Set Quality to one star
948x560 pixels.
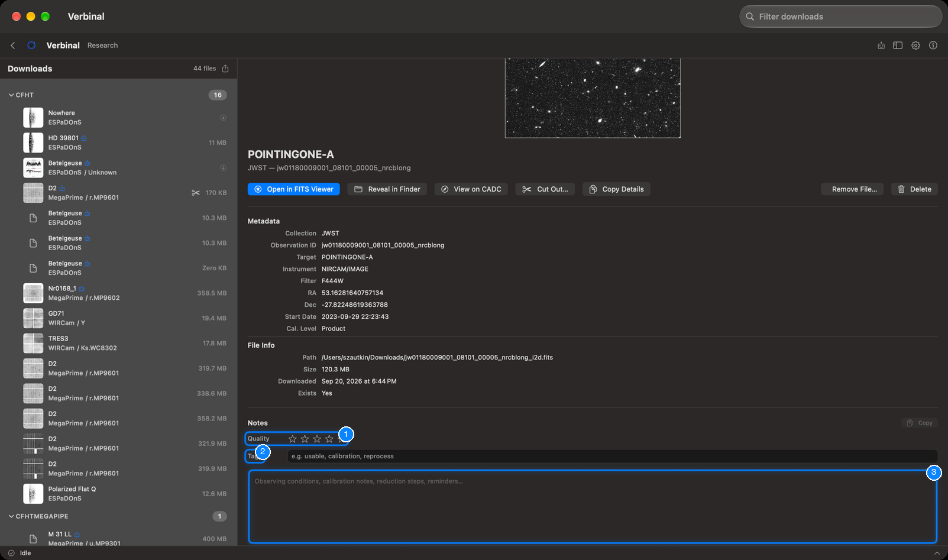click(x=292, y=439)
